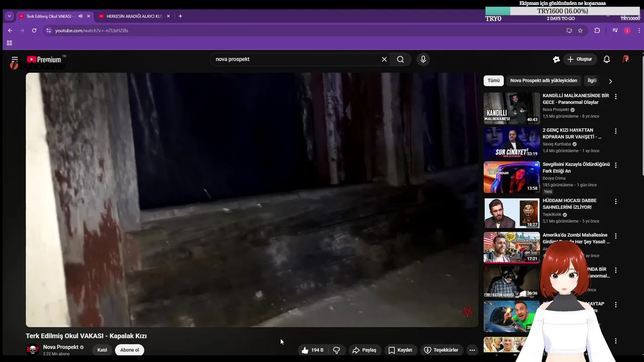644x362 pixels.
Task: Open the media control icon in toolbar
Action: (615, 30)
